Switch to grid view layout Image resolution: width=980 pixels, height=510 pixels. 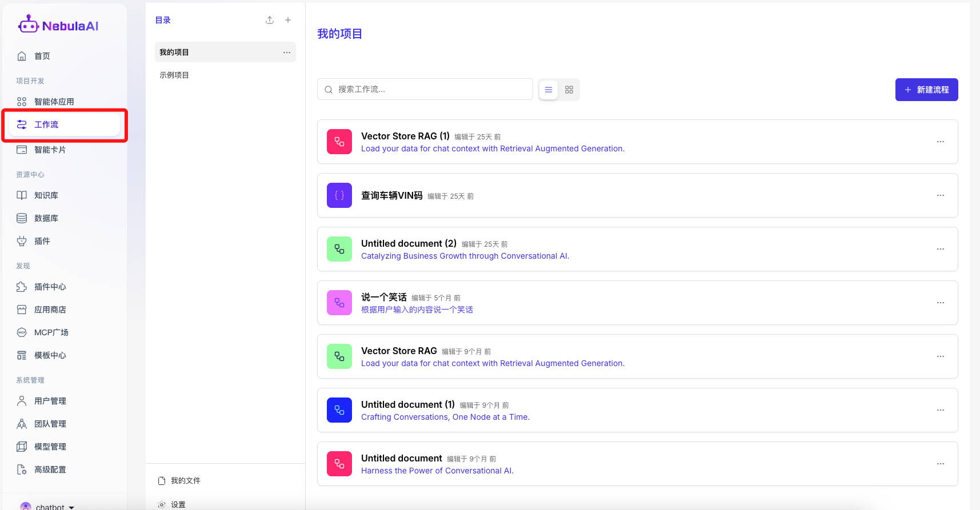click(569, 90)
